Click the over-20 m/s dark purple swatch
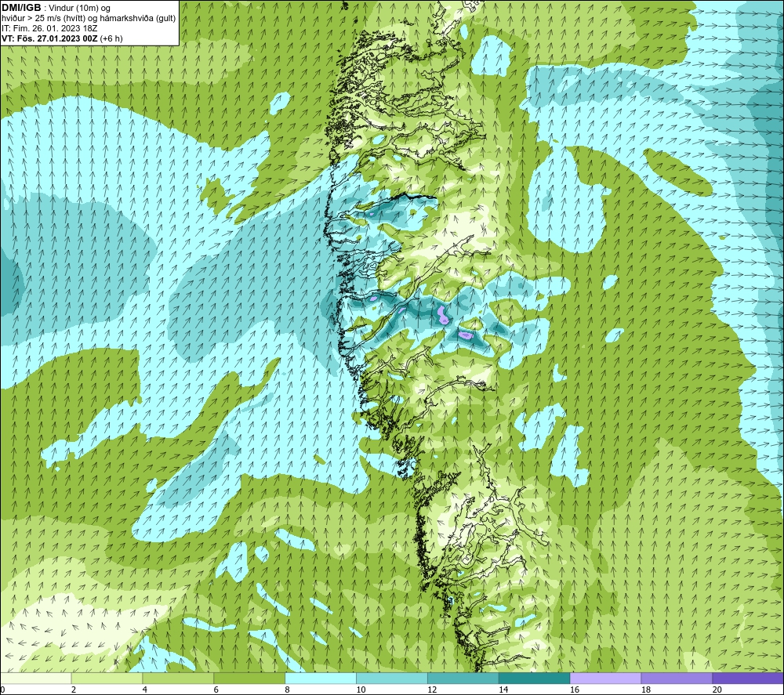 tap(748, 679)
